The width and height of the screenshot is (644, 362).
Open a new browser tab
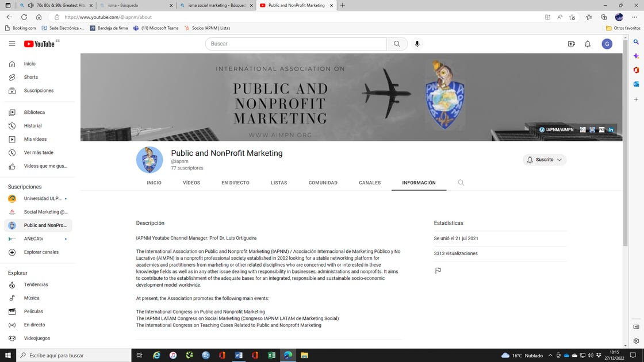[x=343, y=5]
